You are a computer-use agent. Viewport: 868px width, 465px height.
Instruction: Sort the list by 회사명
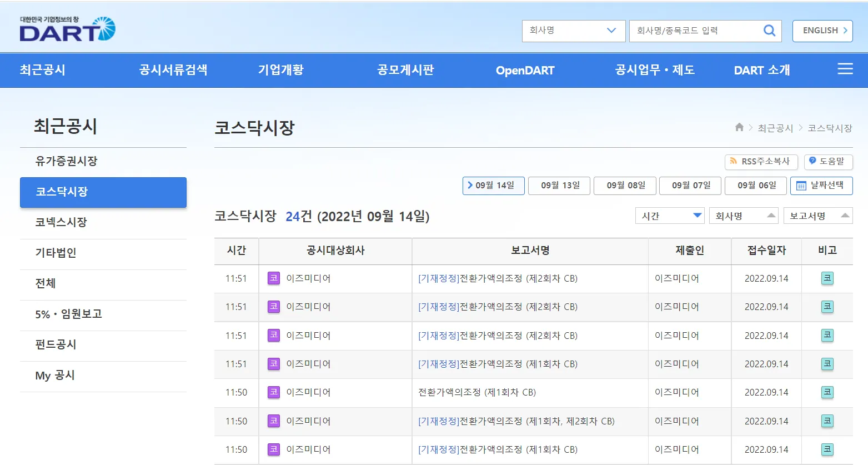coord(744,216)
